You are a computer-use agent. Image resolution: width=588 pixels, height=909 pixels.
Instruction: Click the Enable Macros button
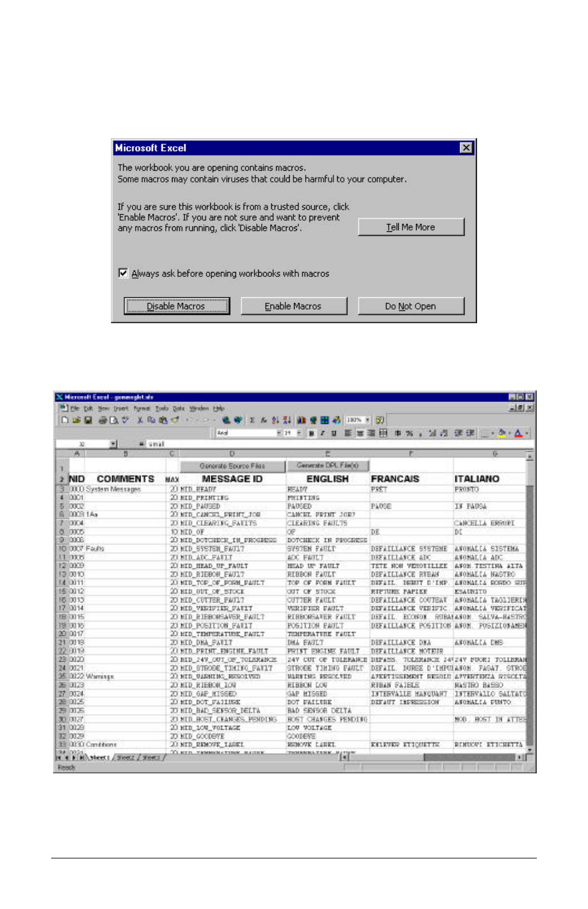tap(293, 306)
